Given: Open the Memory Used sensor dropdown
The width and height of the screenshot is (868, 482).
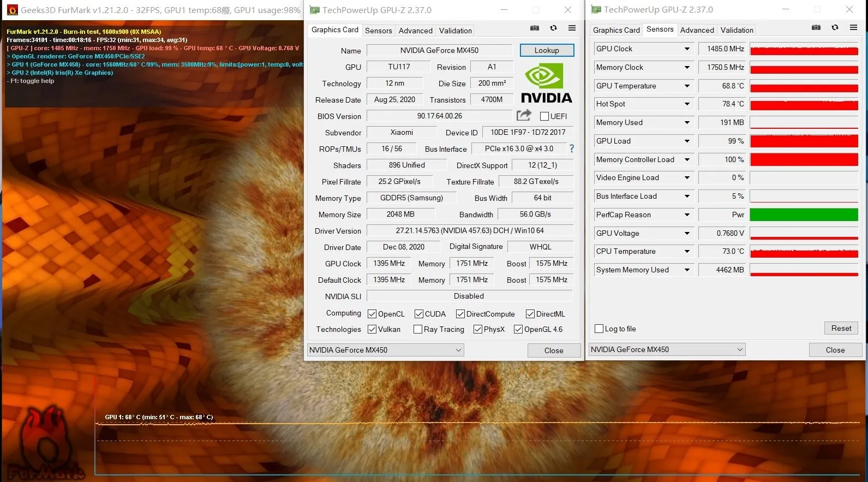Looking at the screenshot, I should (x=687, y=122).
